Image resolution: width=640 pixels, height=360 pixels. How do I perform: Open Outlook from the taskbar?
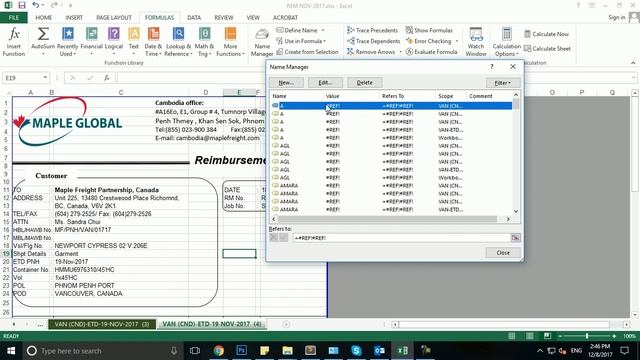pyautogui.click(x=379, y=351)
